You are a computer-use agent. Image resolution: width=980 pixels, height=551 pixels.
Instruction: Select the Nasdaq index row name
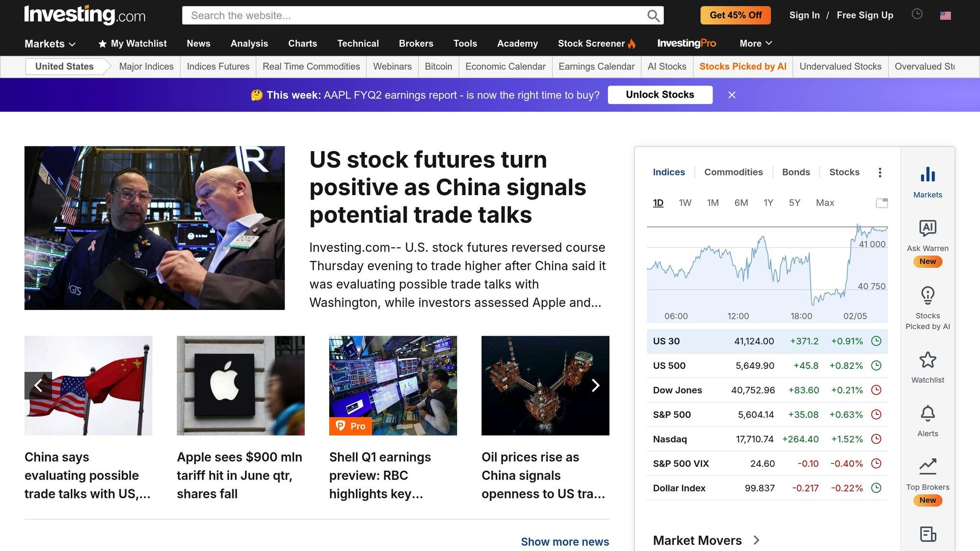coord(669,439)
